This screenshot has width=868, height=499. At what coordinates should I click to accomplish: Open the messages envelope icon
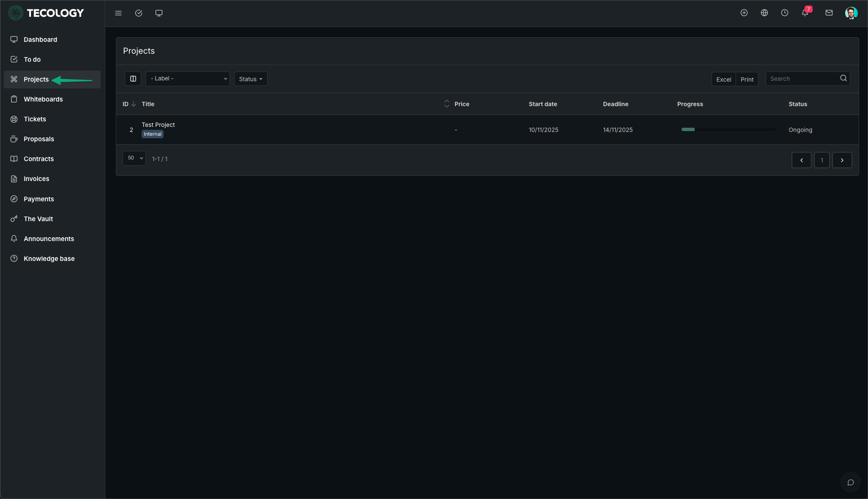829,13
